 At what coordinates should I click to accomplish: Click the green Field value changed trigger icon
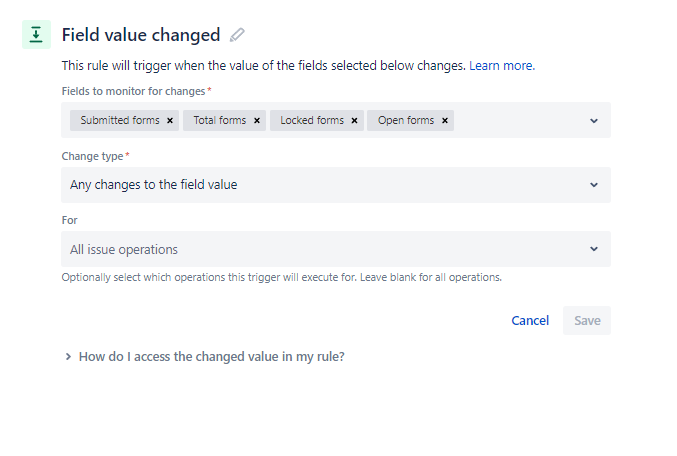click(x=36, y=35)
